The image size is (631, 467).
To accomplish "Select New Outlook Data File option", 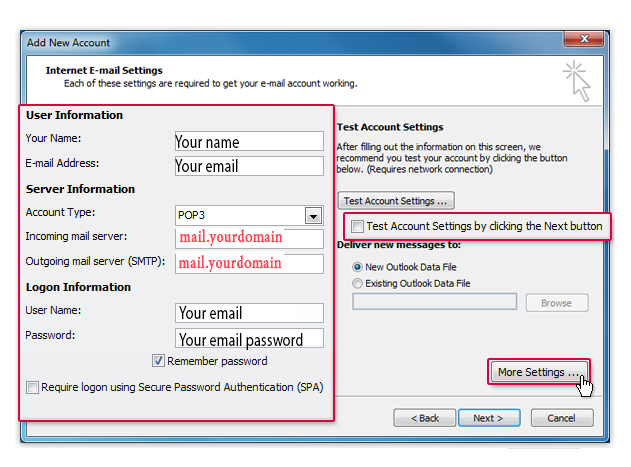I will pyautogui.click(x=358, y=267).
